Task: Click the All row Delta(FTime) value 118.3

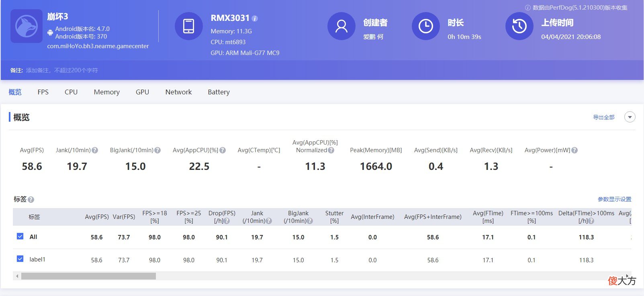Action: [x=586, y=237]
